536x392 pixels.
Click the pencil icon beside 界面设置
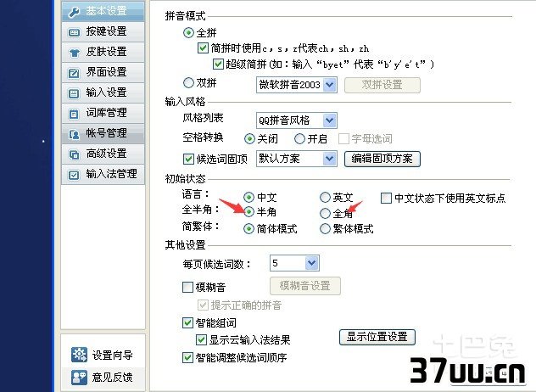tap(74, 73)
